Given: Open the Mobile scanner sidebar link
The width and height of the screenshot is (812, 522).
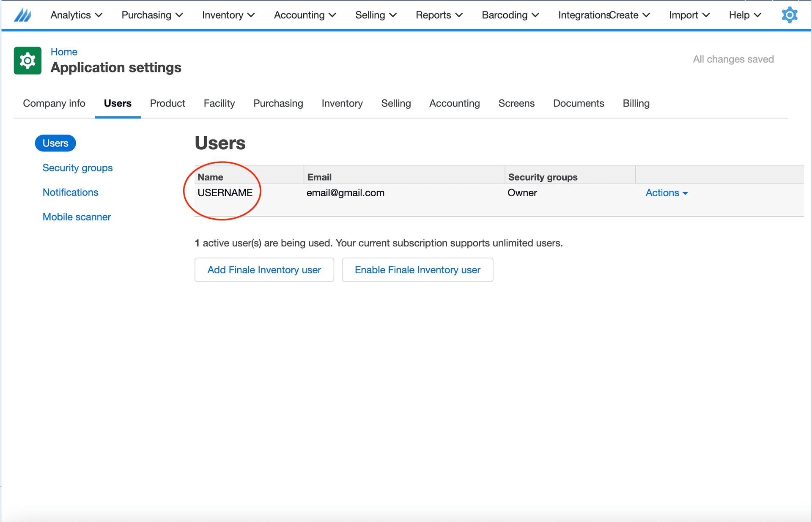Looking at the screenshot, I should [x=77, y=217].
